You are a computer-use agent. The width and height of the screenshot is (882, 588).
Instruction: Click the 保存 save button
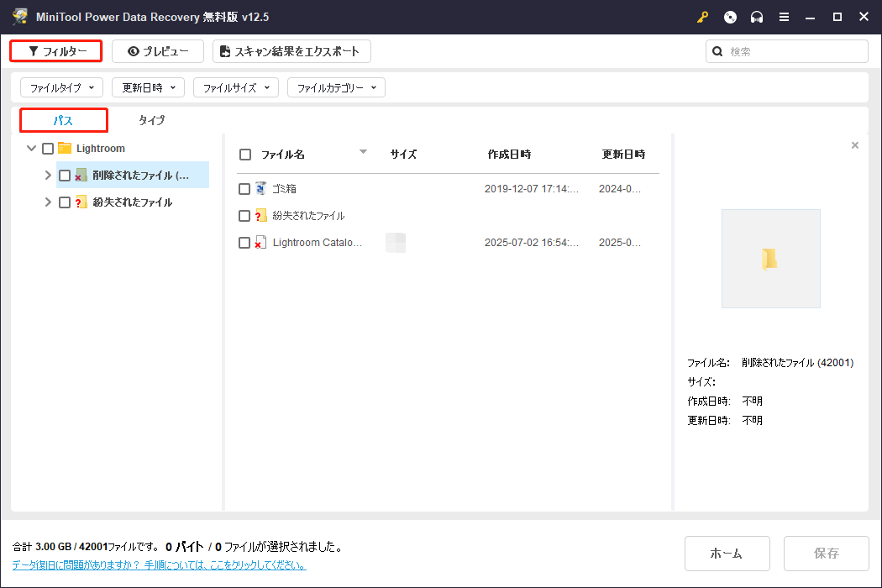tap(826, 553)
